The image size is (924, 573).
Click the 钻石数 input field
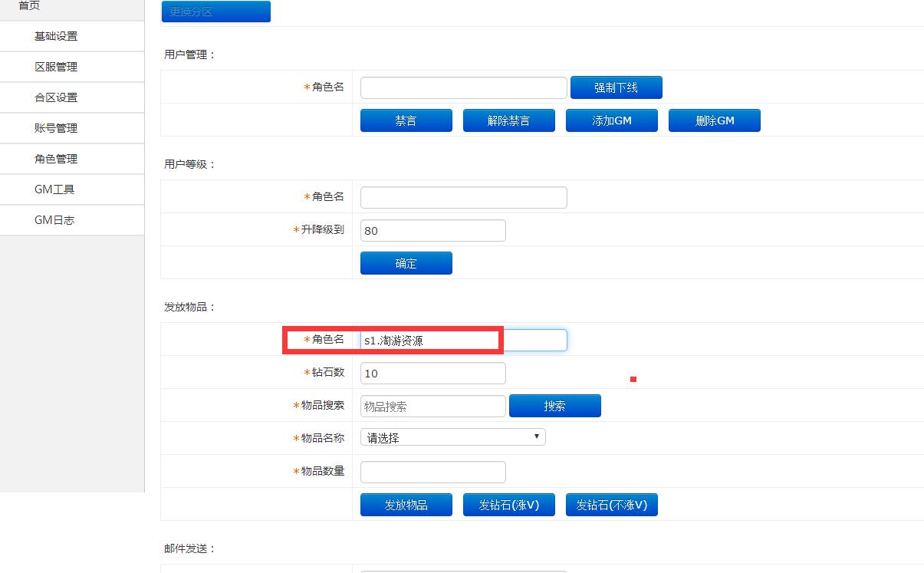point(432,374)
